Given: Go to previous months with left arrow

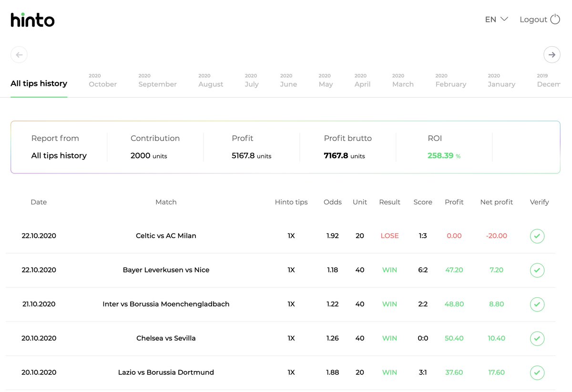Looking at the screenshot, I should 19,55.
